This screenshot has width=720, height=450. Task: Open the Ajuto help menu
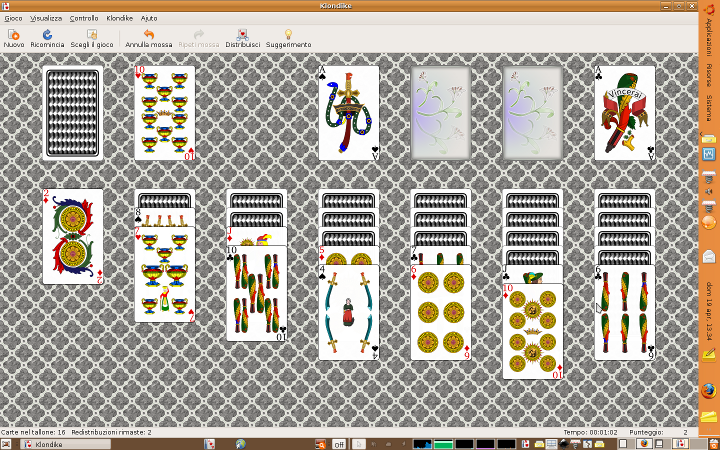coord(149,18)
